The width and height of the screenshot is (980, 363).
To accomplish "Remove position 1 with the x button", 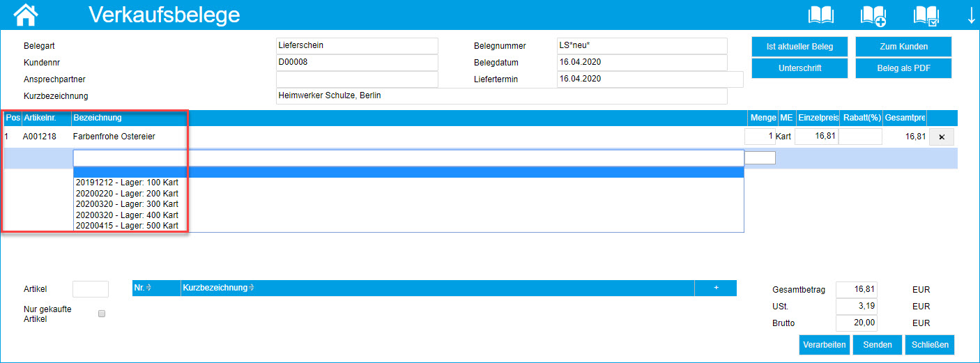I will pyautogui.click(x=942, y=137).
